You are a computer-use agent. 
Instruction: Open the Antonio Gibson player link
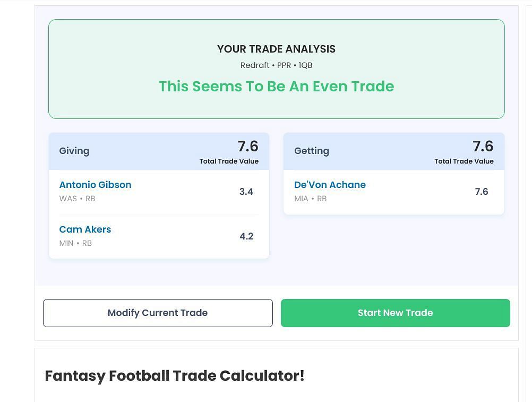(95, 185)
